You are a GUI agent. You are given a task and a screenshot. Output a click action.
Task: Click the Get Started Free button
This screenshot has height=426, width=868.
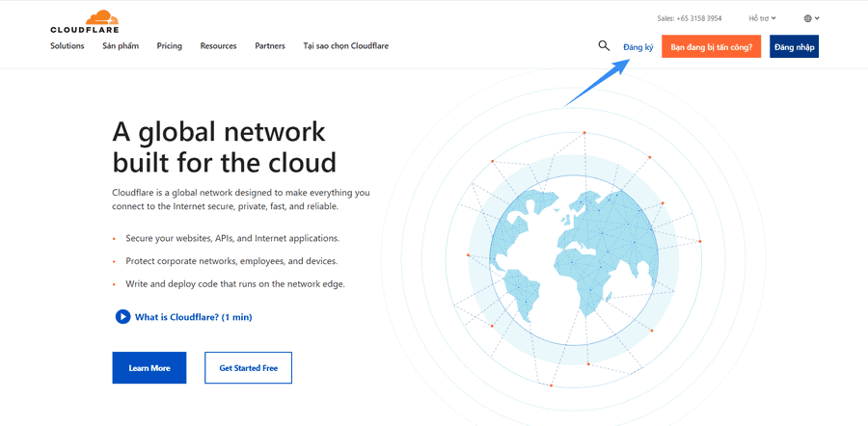pos(248,368)
